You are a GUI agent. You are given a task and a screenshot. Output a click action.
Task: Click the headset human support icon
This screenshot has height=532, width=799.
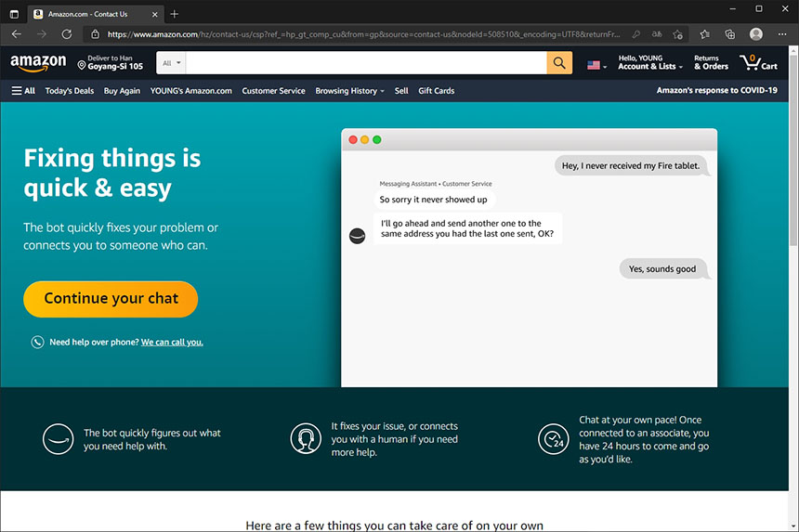(306, 439)
